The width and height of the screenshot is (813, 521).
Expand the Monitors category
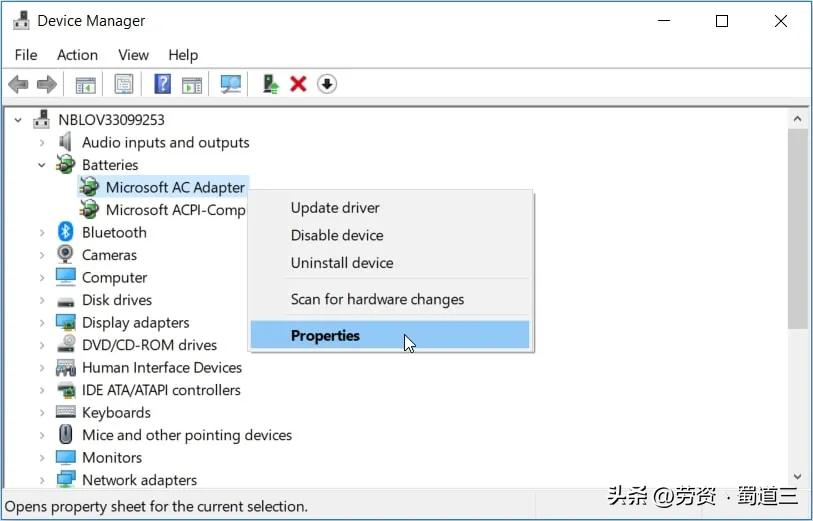pyautogui.click(x=42, y=458)
